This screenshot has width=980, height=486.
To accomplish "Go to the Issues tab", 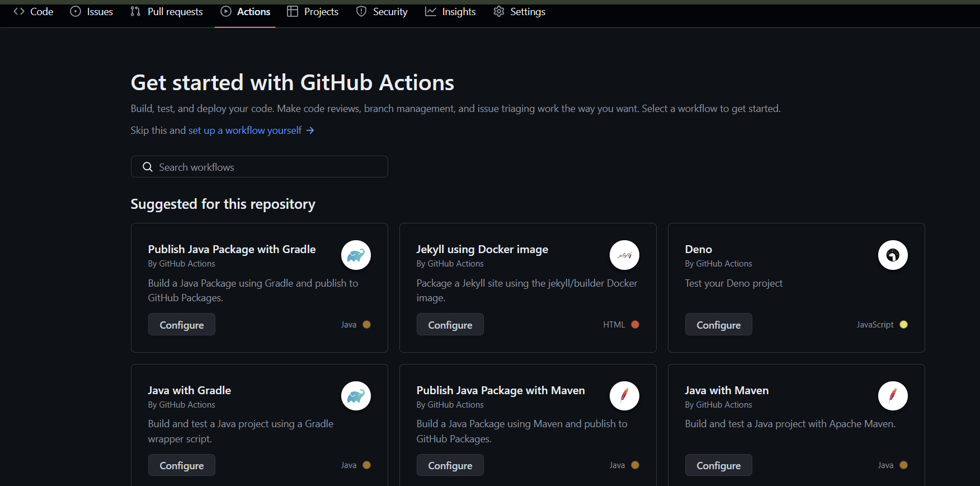I will pyautogui.click(x=92, y=12).
